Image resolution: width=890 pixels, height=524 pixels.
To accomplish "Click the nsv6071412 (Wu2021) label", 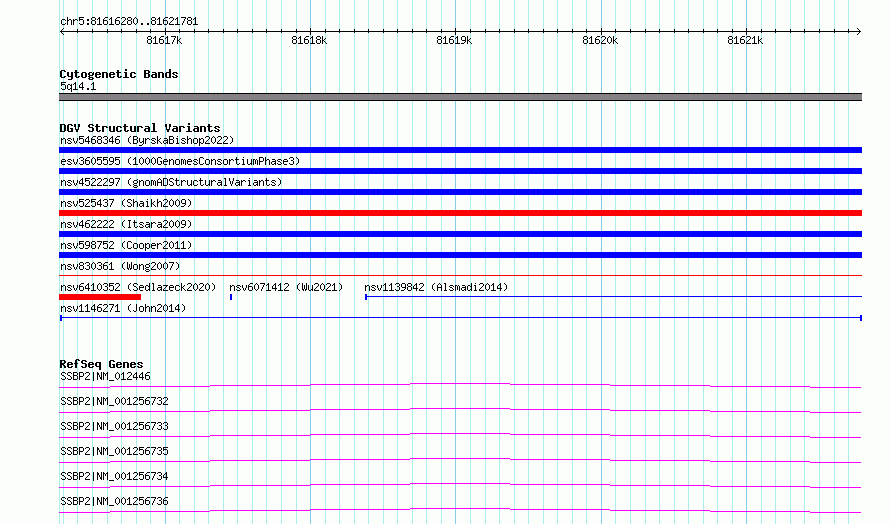I will coord(286,287).
